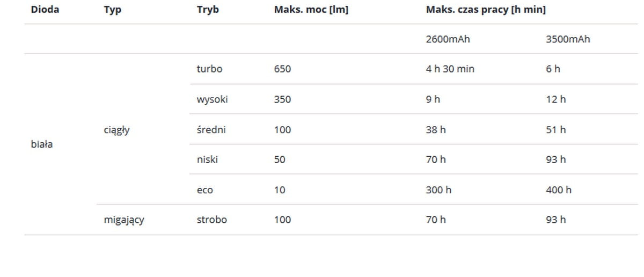Select the "38 h" runtime cell
The height and width of the screenshot is (277, 644).
pos(436,129)
